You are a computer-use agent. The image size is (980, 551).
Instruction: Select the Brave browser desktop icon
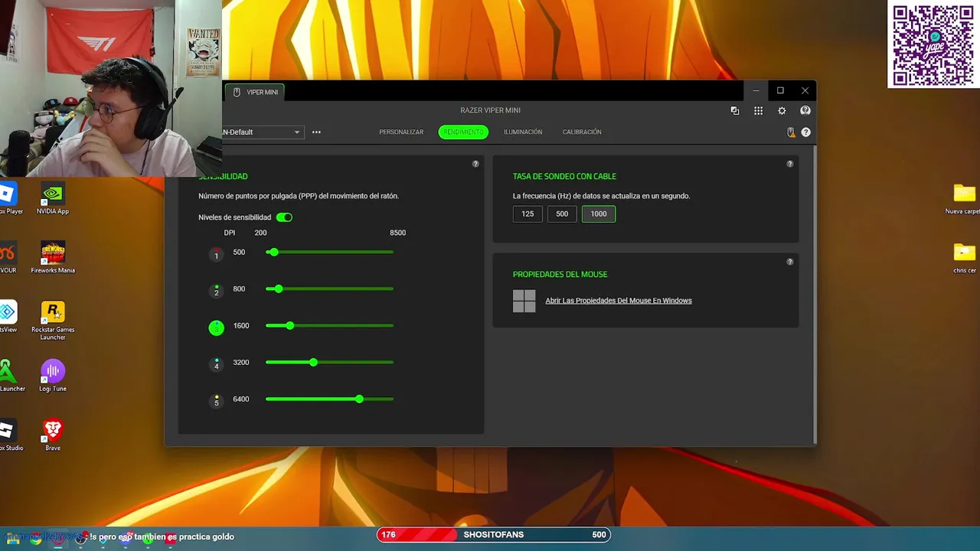[x=53, y=435]
